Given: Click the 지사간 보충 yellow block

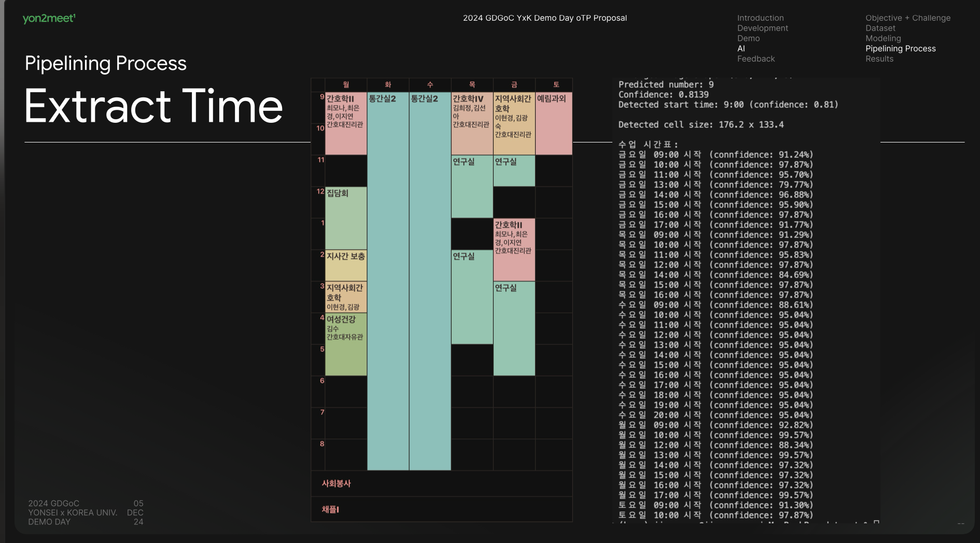Looking at the screenshot, I should (x=346, y=265).
